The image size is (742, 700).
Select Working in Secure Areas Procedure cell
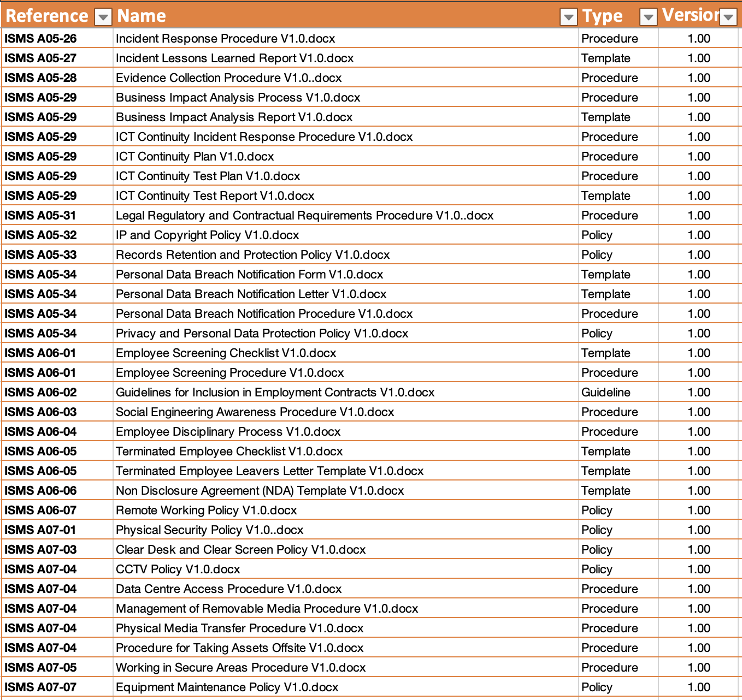click(x=346, y=668)
